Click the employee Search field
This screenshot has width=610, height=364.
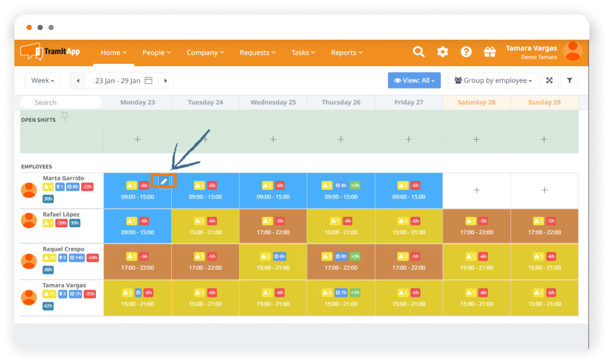tap(61, 102)
